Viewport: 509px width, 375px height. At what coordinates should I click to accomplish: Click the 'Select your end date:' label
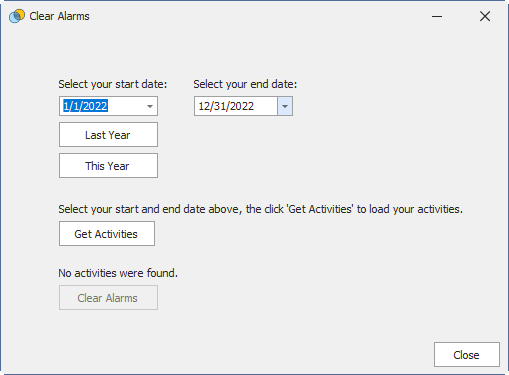point(245,84)
